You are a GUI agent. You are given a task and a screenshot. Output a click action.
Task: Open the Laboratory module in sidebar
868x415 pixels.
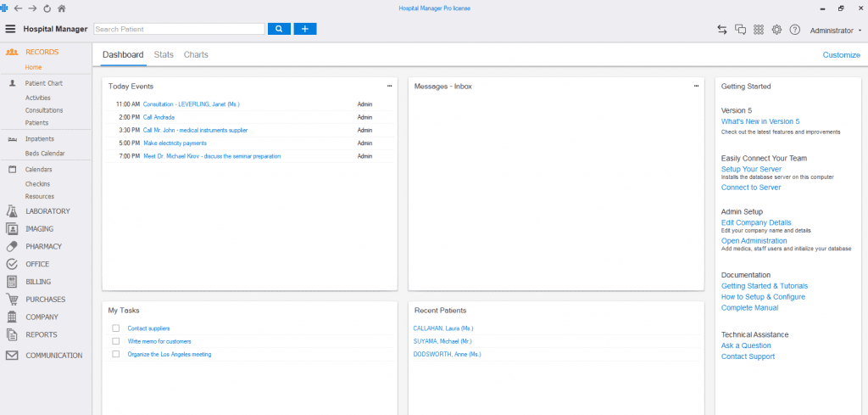(47, 210)
